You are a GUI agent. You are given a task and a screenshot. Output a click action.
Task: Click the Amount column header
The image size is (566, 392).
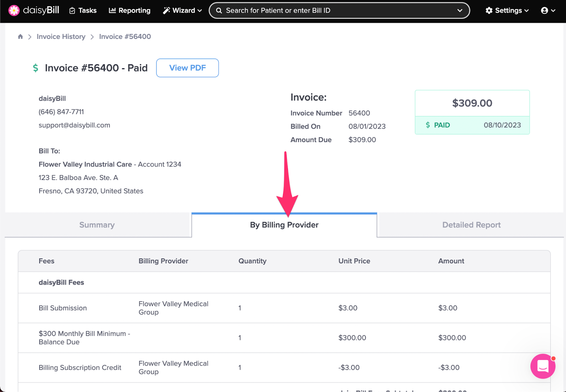click(451, 261)
